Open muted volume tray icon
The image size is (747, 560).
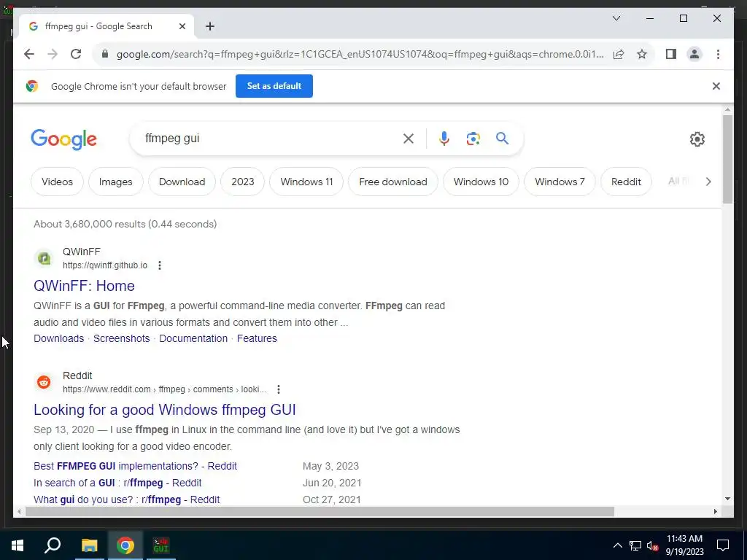coord(653,545)
